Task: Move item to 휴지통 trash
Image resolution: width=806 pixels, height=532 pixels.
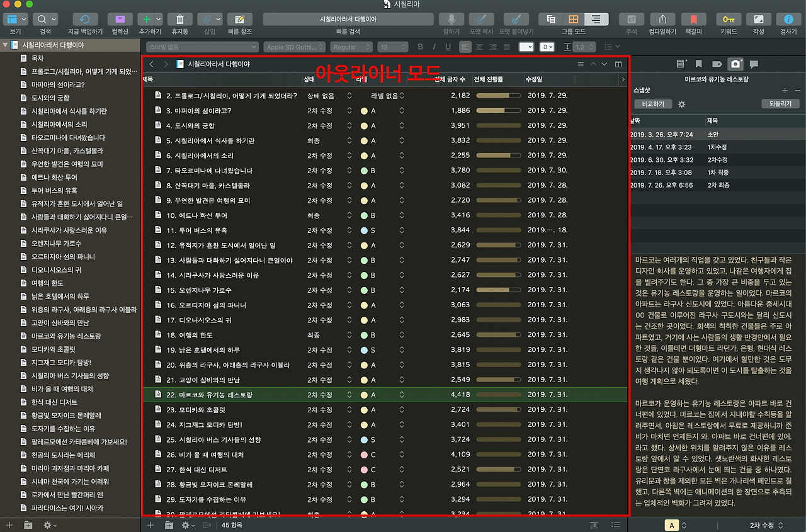Action: click(180, 20)
